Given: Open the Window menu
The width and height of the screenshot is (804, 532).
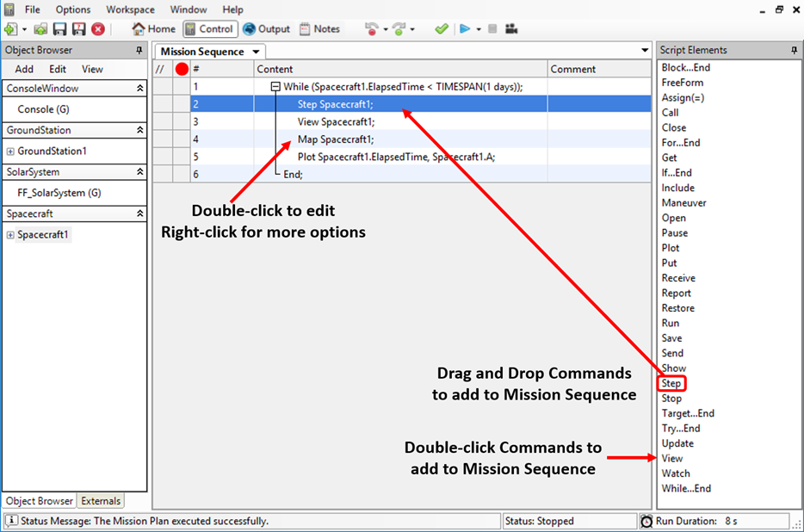Looking at the screenshot, I should 189,9.
